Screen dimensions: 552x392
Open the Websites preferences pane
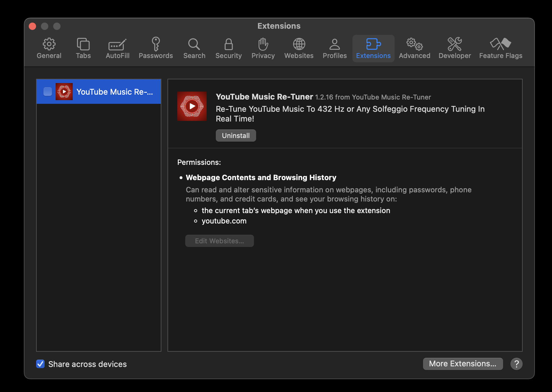click(299, 49)
